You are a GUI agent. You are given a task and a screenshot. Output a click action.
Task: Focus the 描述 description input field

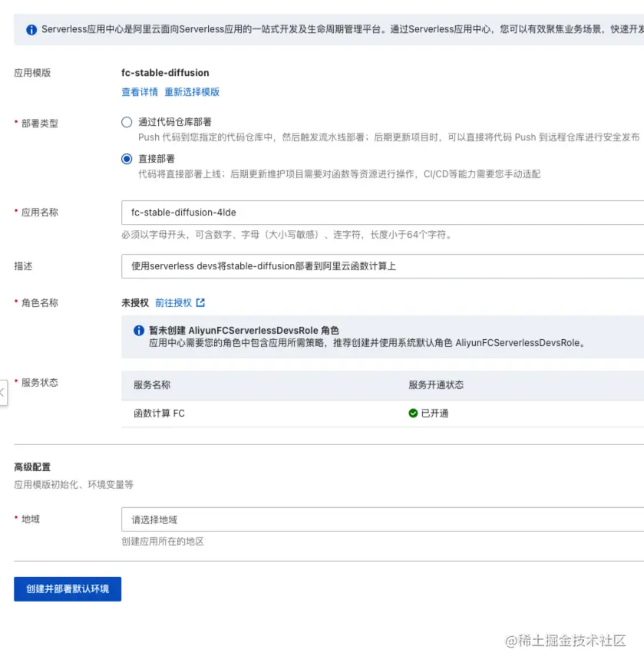pos(382,266)
